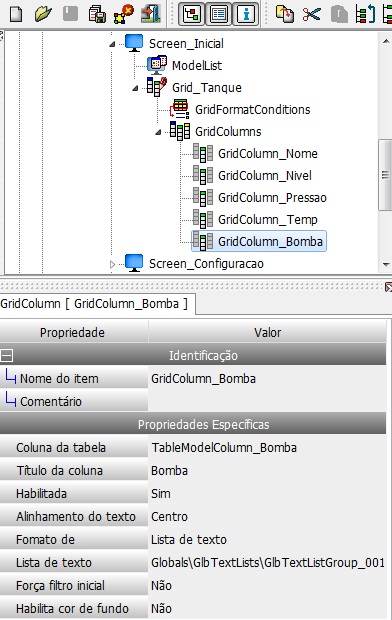Click the GridColumns folder icon
This screenshot has height=620, width=392.
(x=180, y=131)
